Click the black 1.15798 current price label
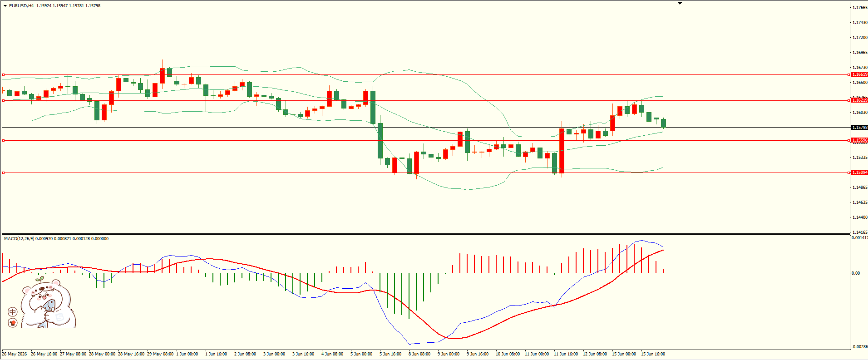The image size is (868, 360). [x=859, y=128]
